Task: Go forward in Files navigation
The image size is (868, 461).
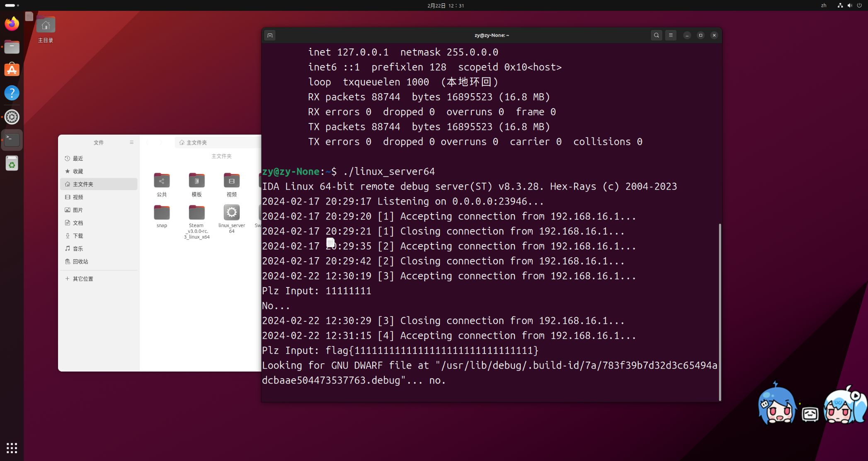Action: (161, 142)
